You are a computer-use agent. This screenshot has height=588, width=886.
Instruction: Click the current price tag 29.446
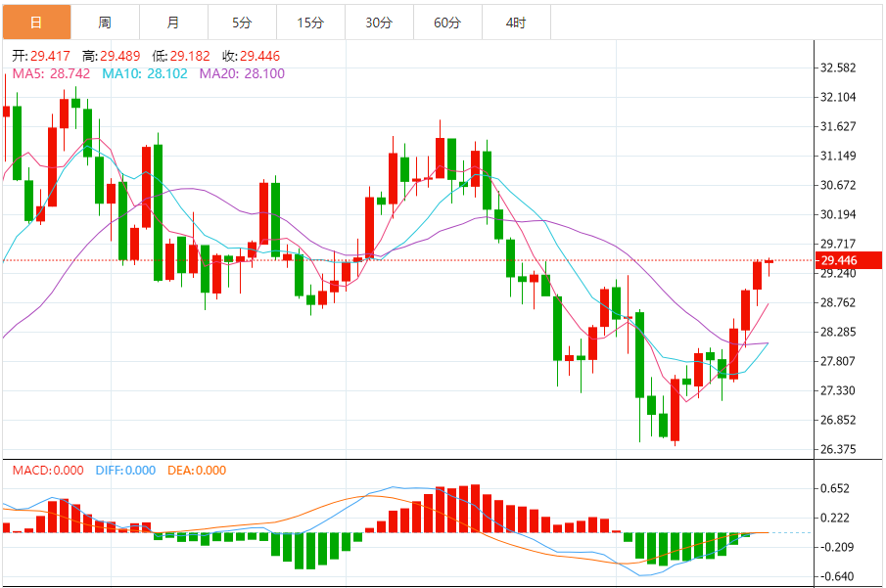pos(848,260)
